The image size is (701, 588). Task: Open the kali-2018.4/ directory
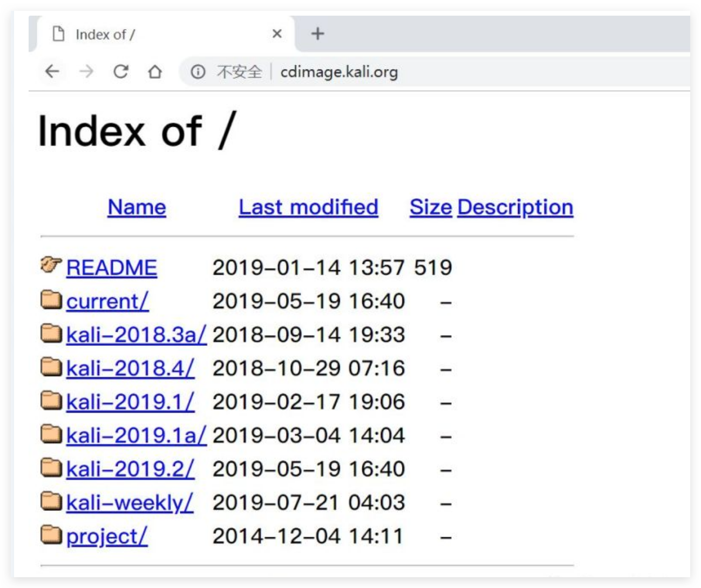tap(130, 368)
